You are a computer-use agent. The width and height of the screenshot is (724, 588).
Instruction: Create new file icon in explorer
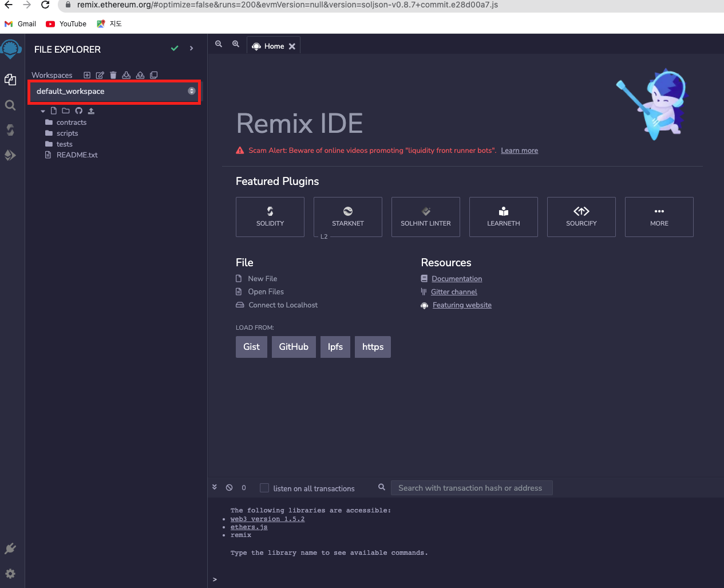pyautogui.click(x=54, y=111)
